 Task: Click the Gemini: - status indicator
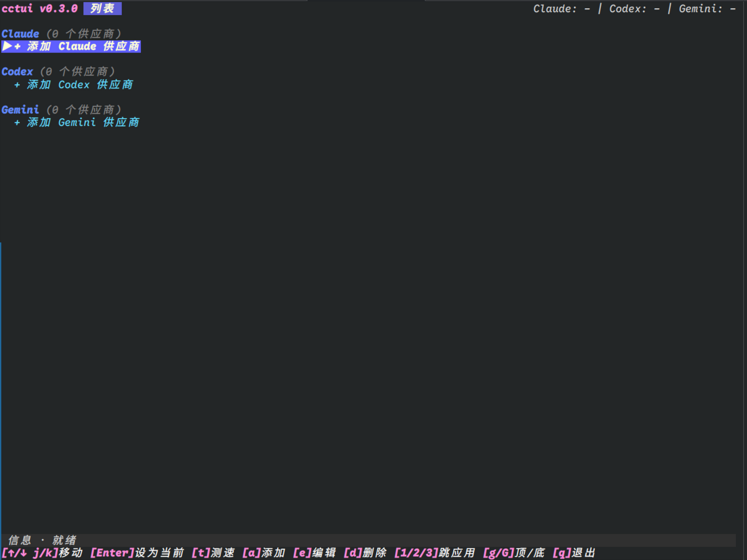pos(707,8)
